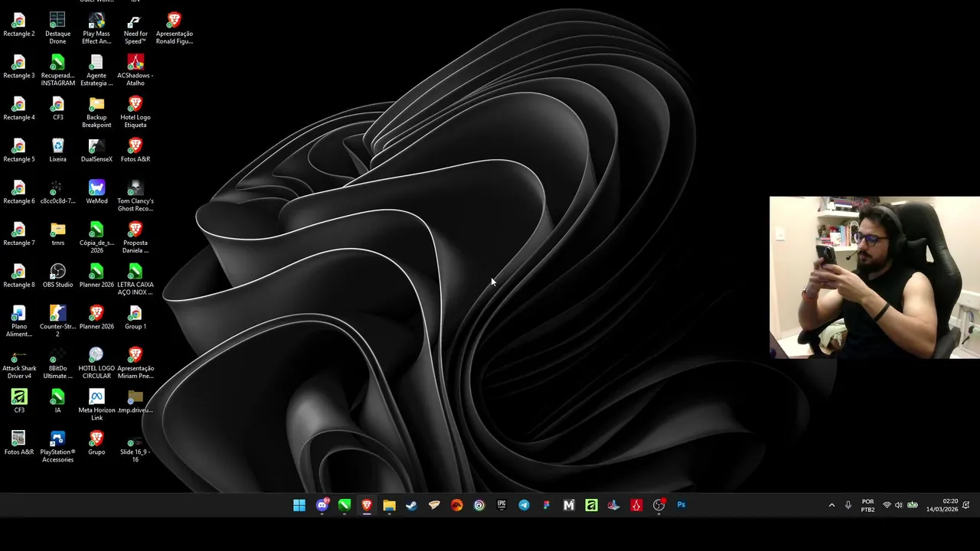
Task: Open OBS Studio from the taskbar
Action: coord(658,505)
